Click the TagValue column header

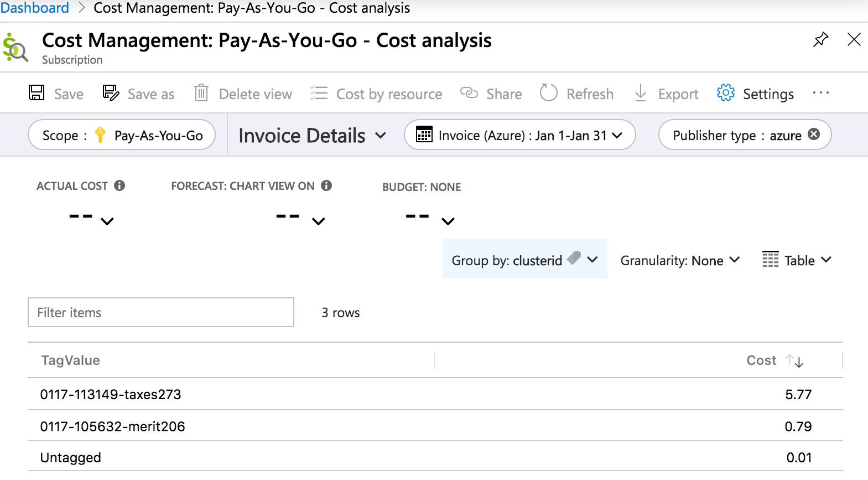click(x=71, y=360)
